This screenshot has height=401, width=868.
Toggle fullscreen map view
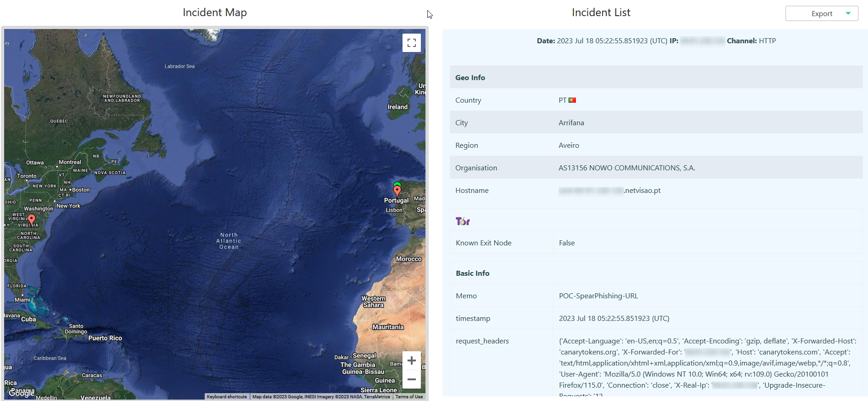pos(412,43)
